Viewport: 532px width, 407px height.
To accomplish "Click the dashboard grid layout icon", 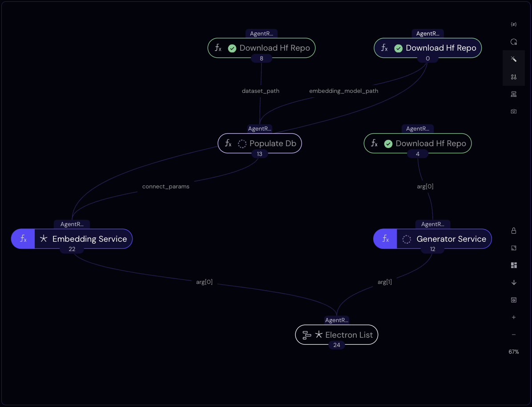I will pos(513,265).
